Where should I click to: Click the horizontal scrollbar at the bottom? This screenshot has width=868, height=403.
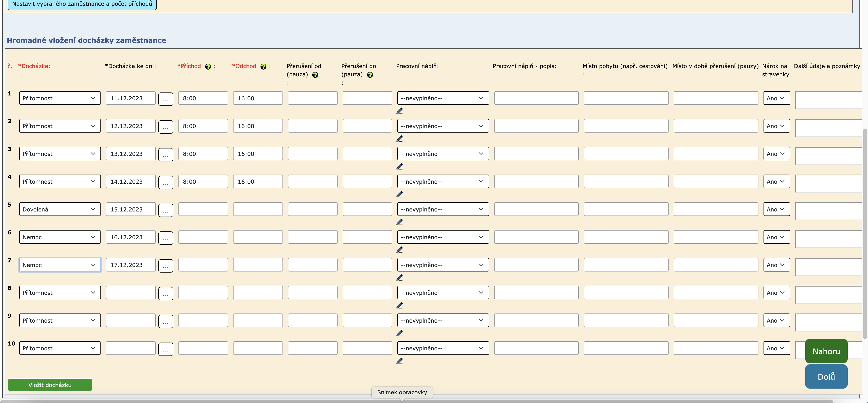(202, 401)
